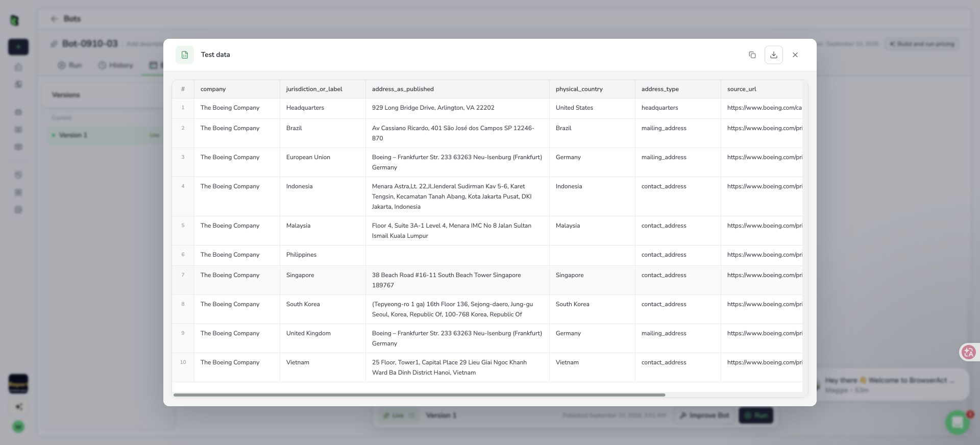The height and width of the screenshot is (445, 980).
Task: Close the Test data dialog
Action: pos(795,55)
